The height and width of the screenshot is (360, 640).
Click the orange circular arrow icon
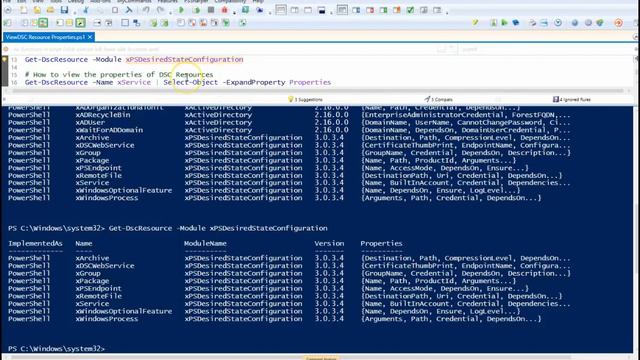(618, 22)
